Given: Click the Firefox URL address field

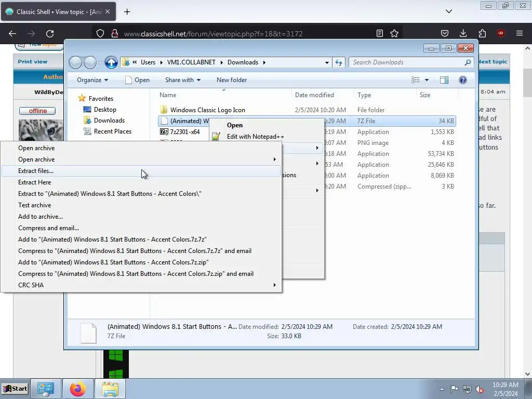Looking at the screenshot, I should (x=247, y=34).
